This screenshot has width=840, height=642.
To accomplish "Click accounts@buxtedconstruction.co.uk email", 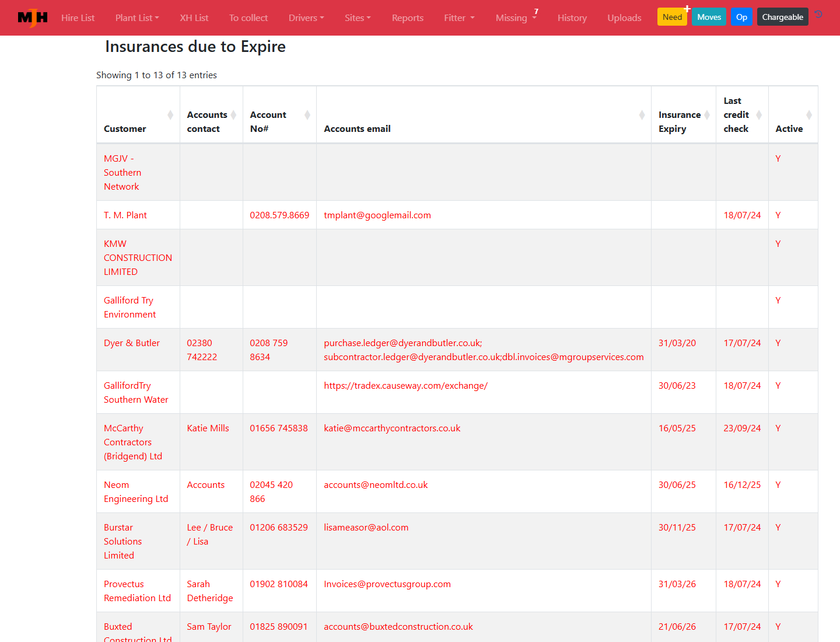I will click(x=398, y=627).
